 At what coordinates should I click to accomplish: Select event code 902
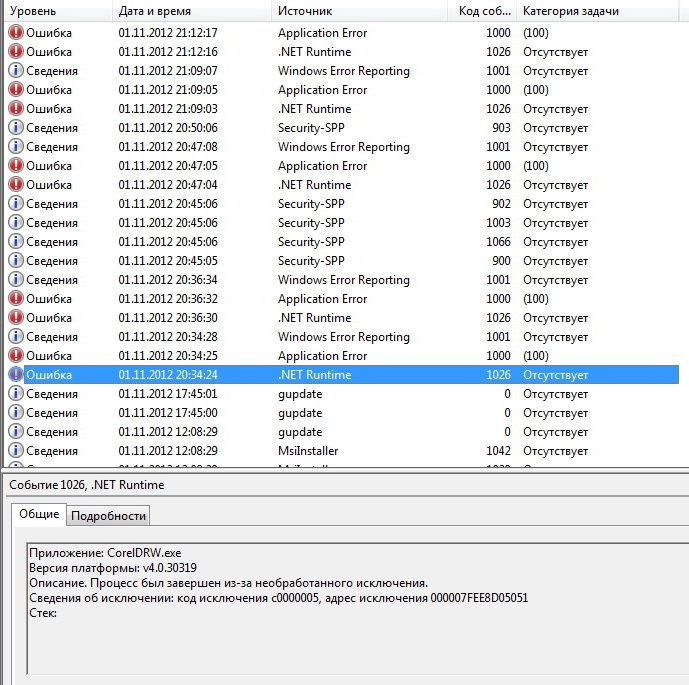point(501,204)
